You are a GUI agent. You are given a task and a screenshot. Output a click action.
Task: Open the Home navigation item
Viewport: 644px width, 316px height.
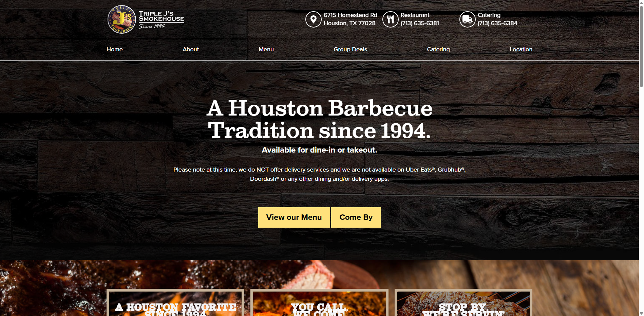pos(115,50)
